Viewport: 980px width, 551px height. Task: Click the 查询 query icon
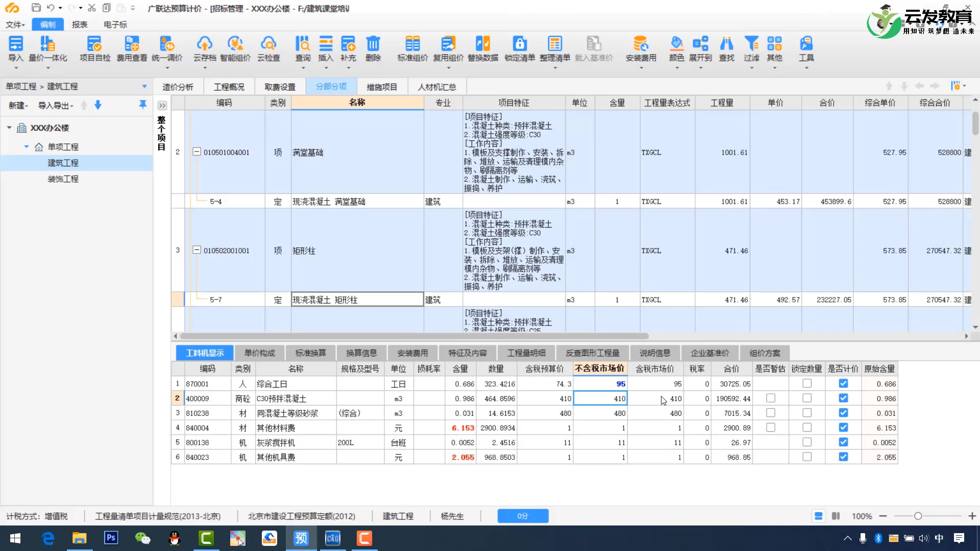303,49
